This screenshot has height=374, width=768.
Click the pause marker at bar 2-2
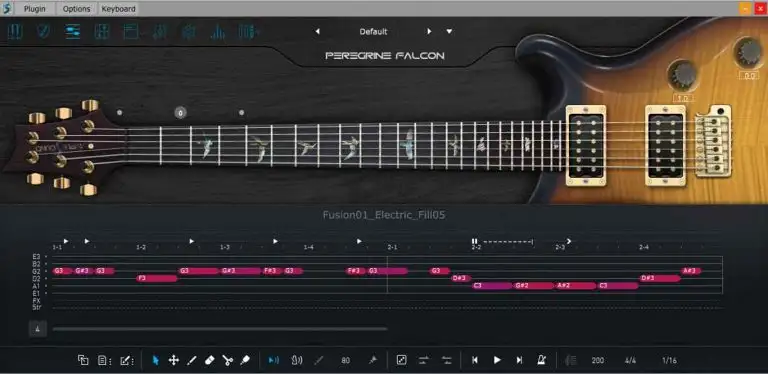tap(475, 241)
